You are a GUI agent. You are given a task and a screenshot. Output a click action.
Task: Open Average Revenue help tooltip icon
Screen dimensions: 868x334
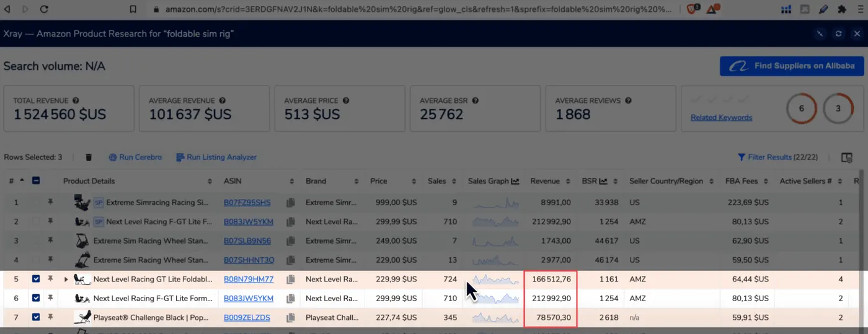[222, 100]
